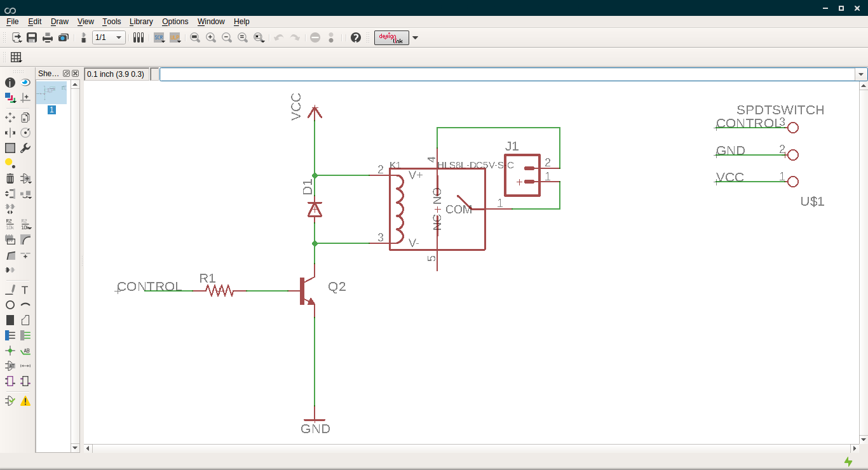The width and height of the screenshot is (868, 470).
Task: Redraw the schematic view
Action: point(243,37)
